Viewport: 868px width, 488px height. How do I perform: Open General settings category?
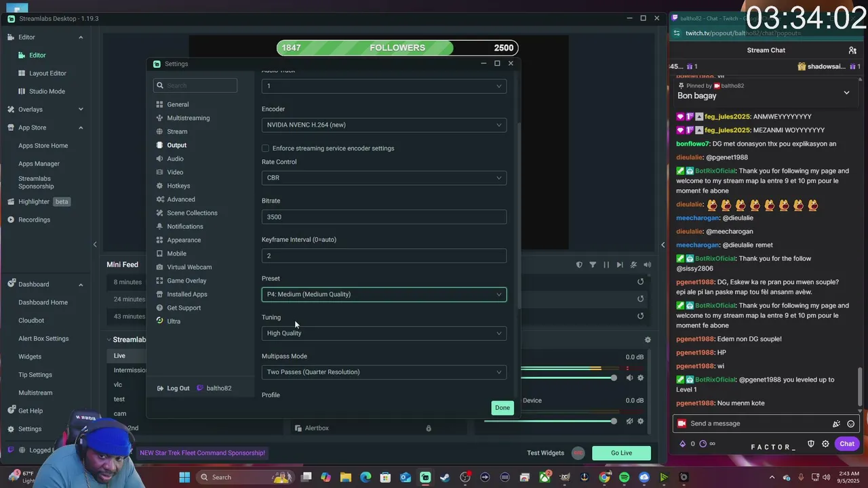(178, 104)
